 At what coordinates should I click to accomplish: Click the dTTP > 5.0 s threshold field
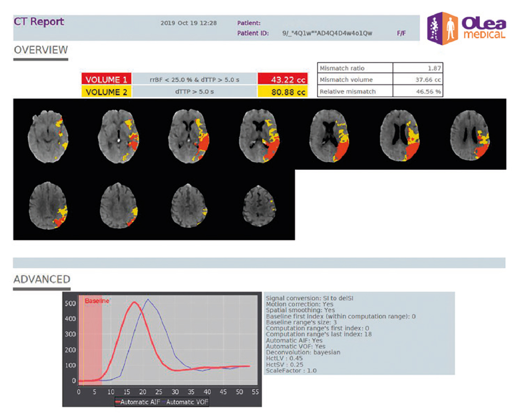click(194, 92)
